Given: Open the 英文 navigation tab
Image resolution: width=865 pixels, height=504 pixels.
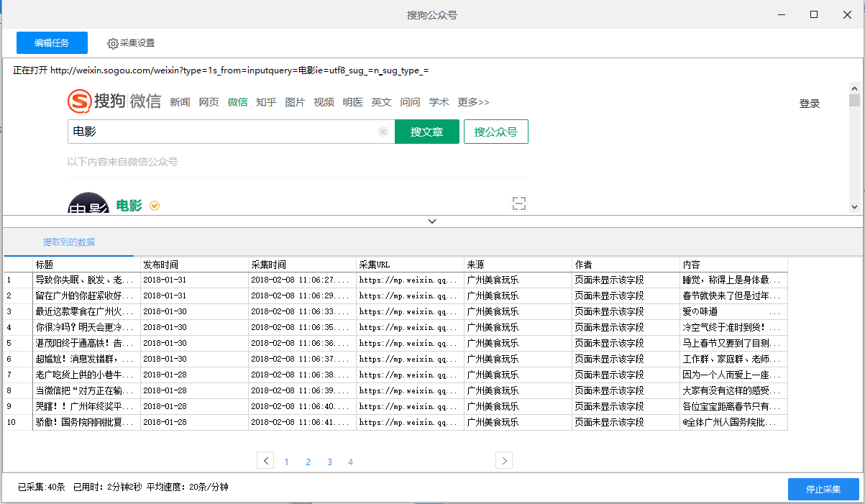Looking at the screenshot, I should tap(381, 102).
